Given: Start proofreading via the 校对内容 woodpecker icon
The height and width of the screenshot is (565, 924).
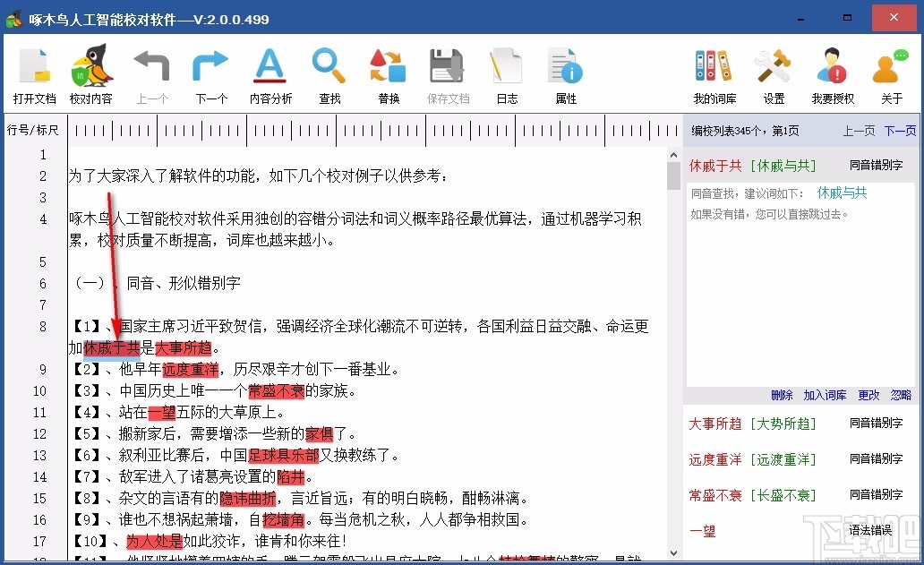Looking at the screenshot, I should click(x=92, y=75).
